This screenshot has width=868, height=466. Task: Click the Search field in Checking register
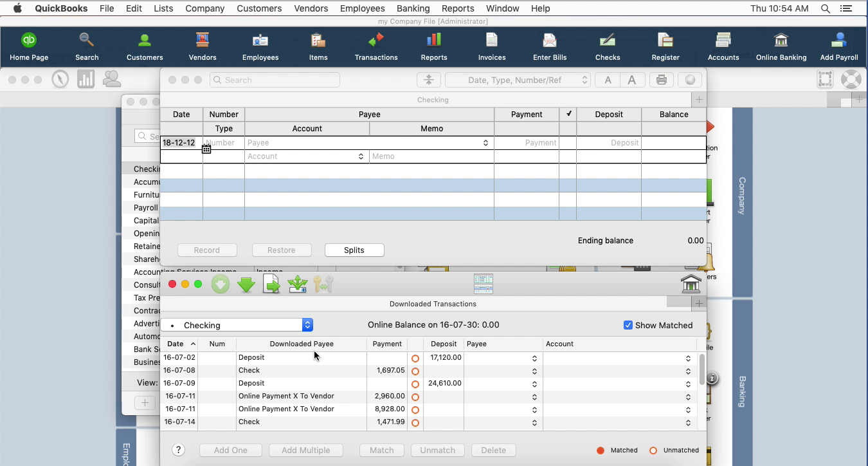[275, 80]
